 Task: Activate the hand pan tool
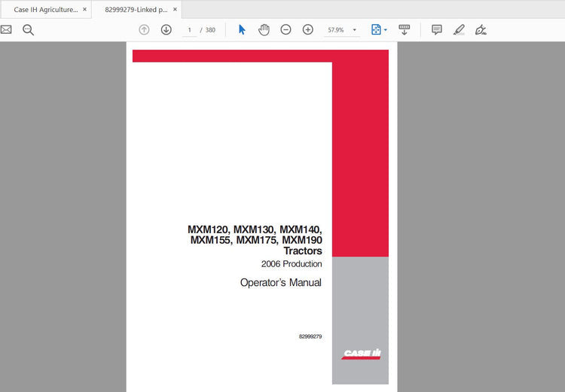pos(264,29)
